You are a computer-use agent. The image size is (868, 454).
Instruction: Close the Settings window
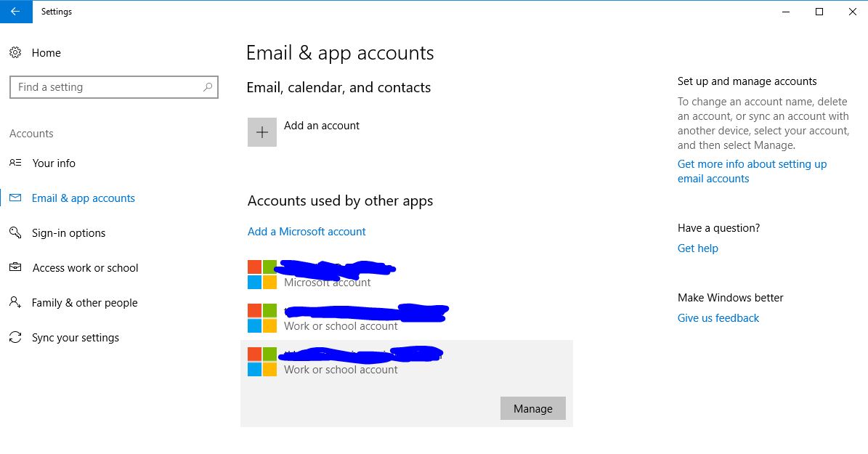pos(853,12)
